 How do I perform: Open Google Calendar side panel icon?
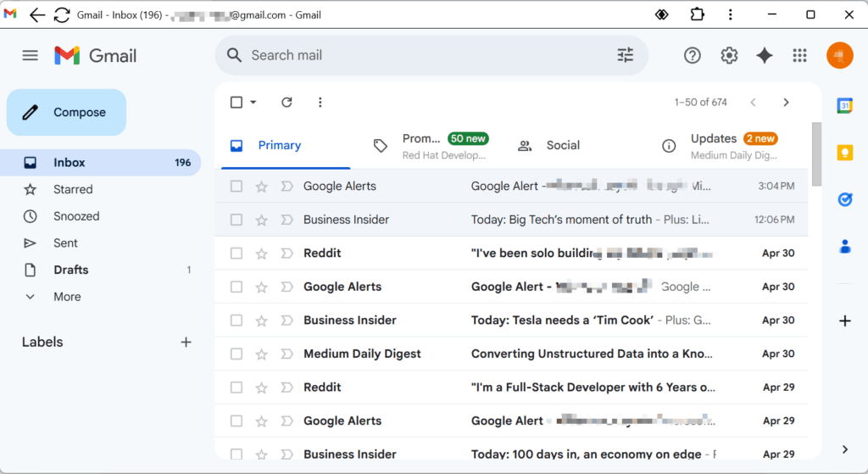845,105
